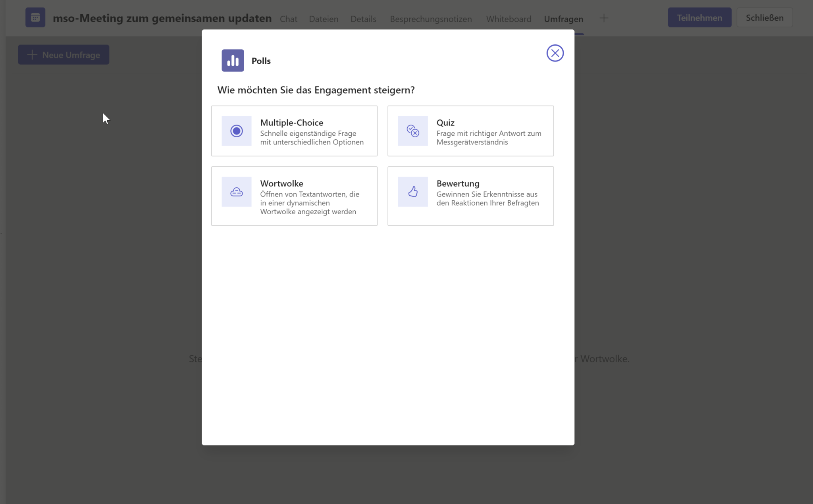Click the Polls bar chart icon in dialog header
The height and width of the screenshot is (504, 813).
tap(233, 60)
